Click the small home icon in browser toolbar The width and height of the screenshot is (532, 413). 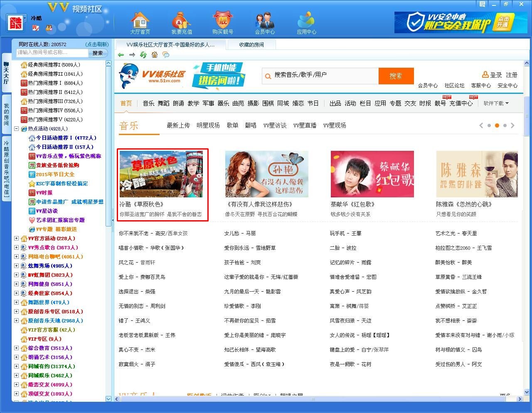point(155,55)
